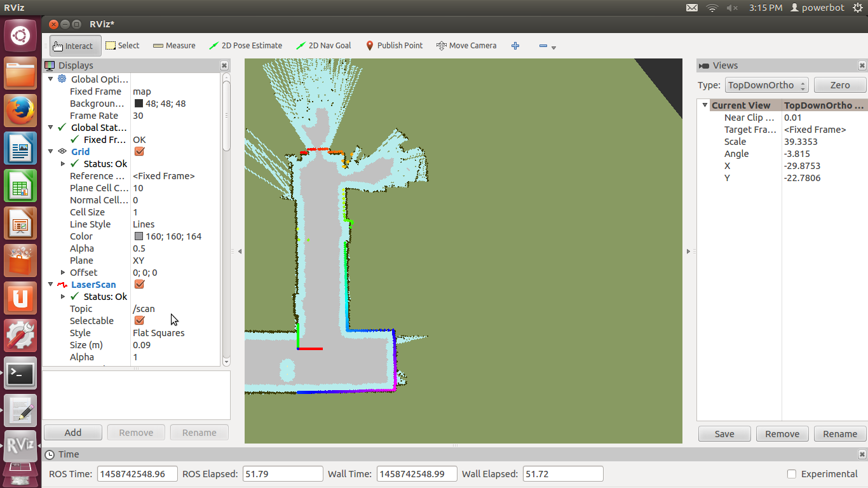Select the Publish Point tool
The width and height of the screenshot is (868, 488).
pos(394,46)
